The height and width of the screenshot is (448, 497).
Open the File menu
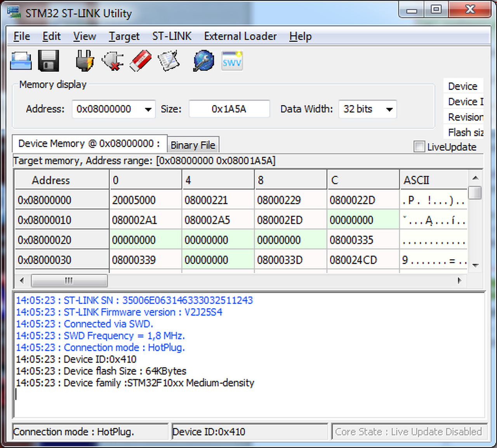22,36
